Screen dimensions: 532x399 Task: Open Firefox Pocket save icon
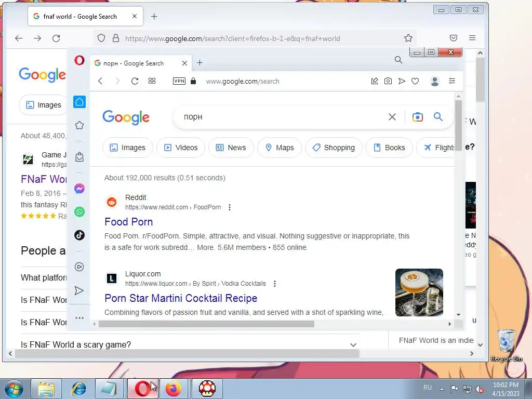click(x=453, y=38)
